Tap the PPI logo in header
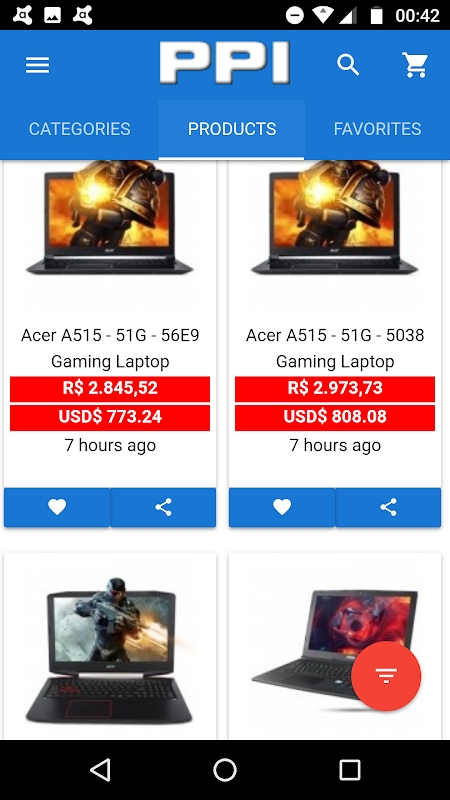This screenshot has height=800, width=450. [225, 62]
